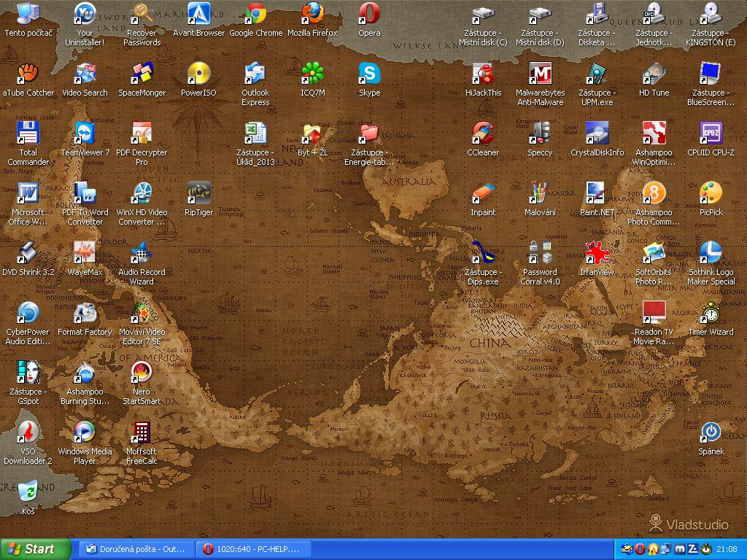Click the Speccy shortcut
The image size is (747, 560).
tap(540, 133)
